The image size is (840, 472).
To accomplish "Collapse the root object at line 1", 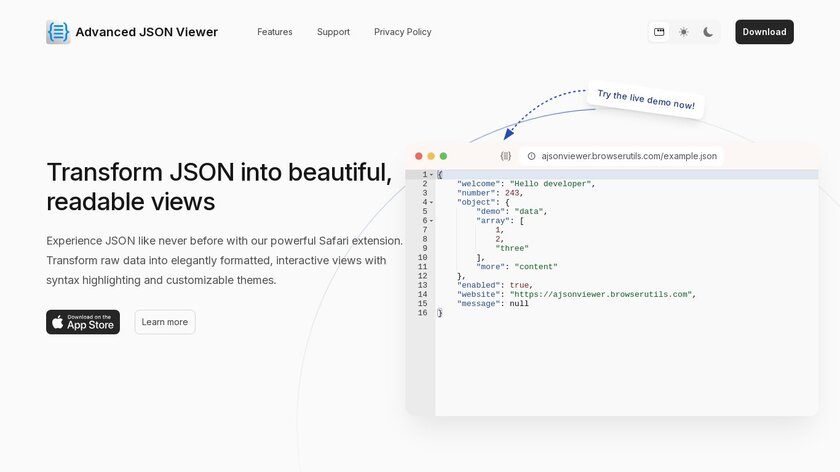I will [x=431, y=175].
